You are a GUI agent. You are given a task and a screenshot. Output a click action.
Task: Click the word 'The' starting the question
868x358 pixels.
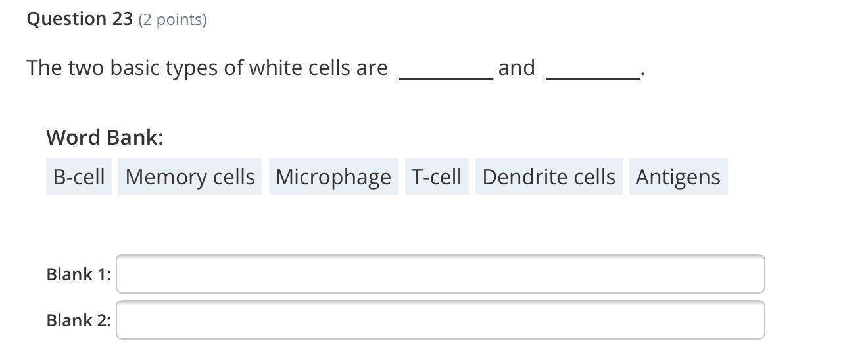point(44,68)
